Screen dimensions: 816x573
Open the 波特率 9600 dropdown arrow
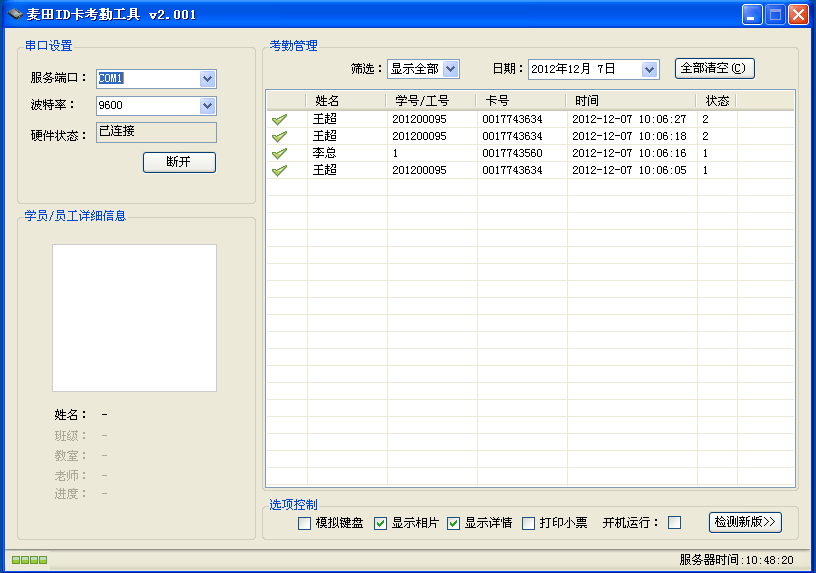[208, 106]
